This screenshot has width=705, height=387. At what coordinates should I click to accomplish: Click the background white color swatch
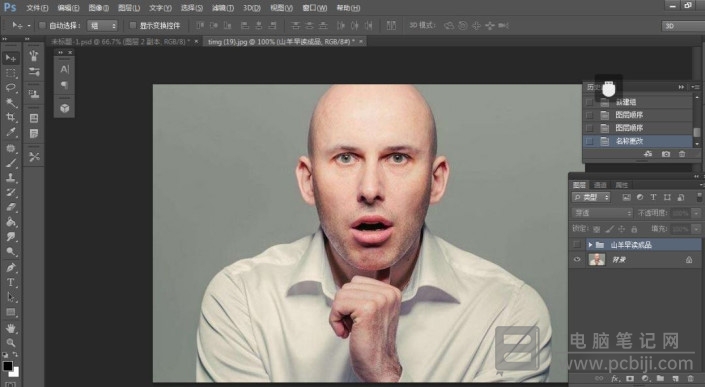15,373
